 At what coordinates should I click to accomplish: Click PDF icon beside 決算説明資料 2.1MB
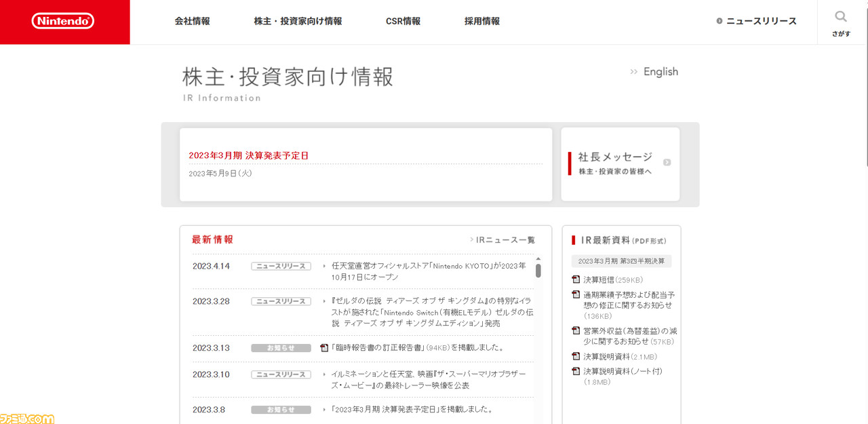(576, 356)
